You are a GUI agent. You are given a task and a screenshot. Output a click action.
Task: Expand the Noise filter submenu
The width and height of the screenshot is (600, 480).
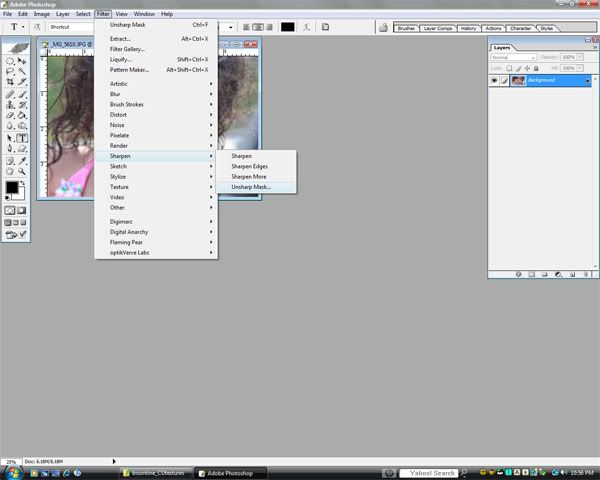156,125
